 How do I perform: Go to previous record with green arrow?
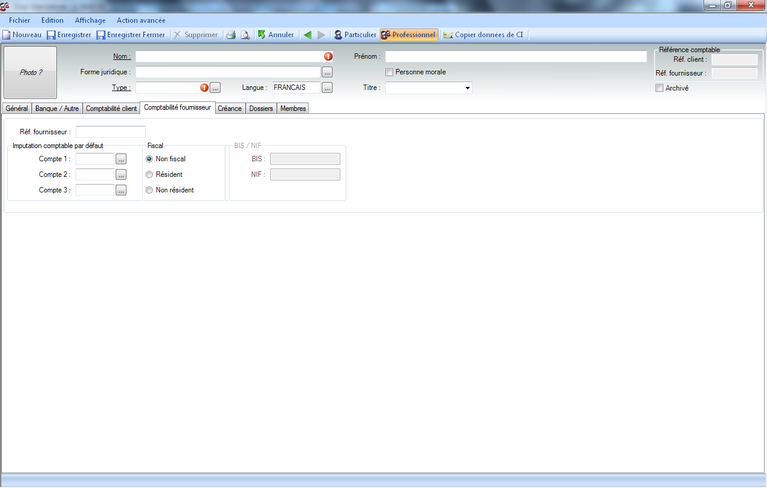(308, 35)
